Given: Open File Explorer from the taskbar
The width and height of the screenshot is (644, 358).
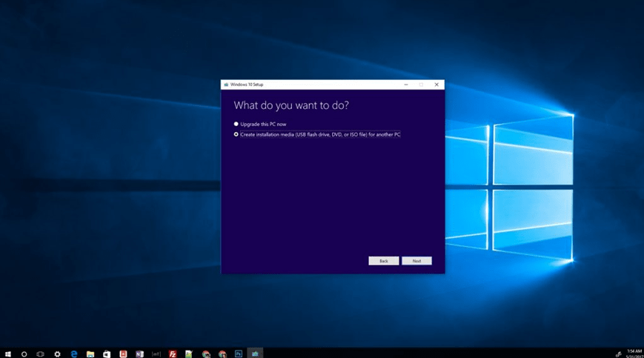Looking at the screenshot, I should pos(90,354).
